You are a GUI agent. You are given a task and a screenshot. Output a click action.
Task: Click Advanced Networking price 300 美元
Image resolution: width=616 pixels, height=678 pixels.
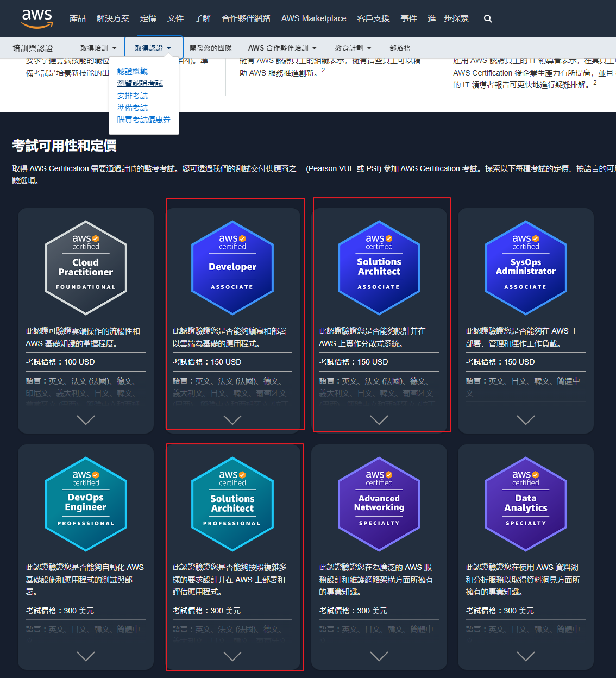(x=354, y=611)
